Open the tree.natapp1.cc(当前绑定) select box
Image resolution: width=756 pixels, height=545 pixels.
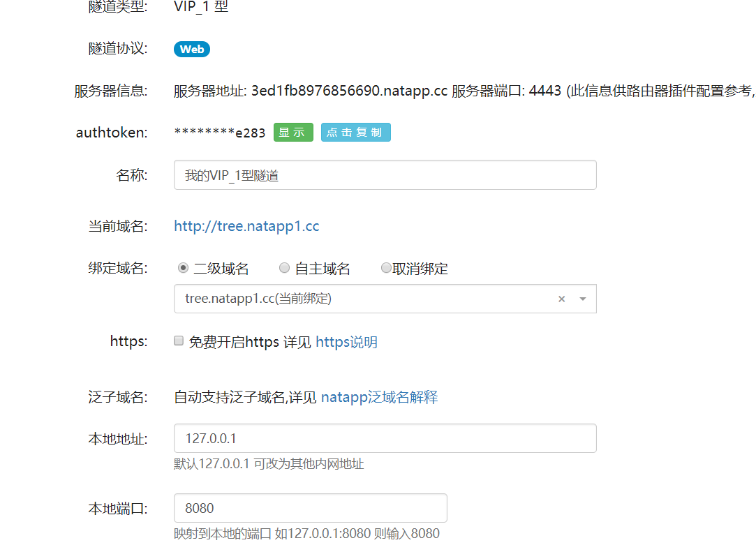tap(385, 299)
